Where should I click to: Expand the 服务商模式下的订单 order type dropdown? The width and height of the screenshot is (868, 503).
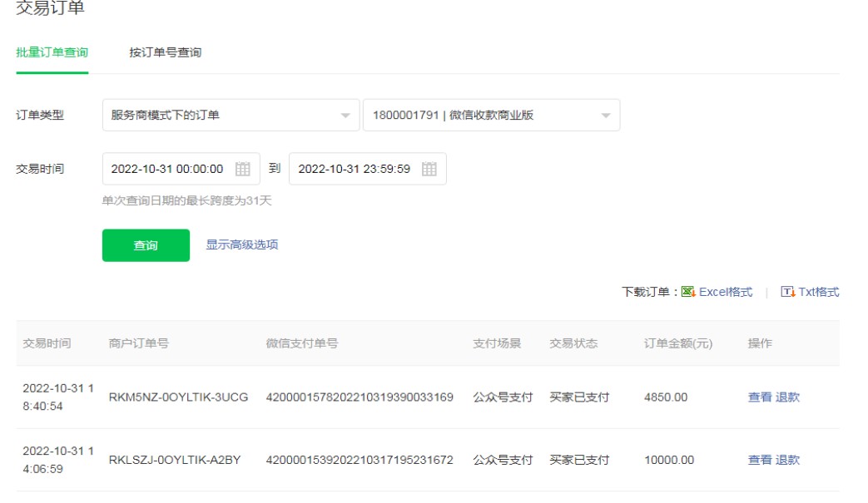point(231,116)
